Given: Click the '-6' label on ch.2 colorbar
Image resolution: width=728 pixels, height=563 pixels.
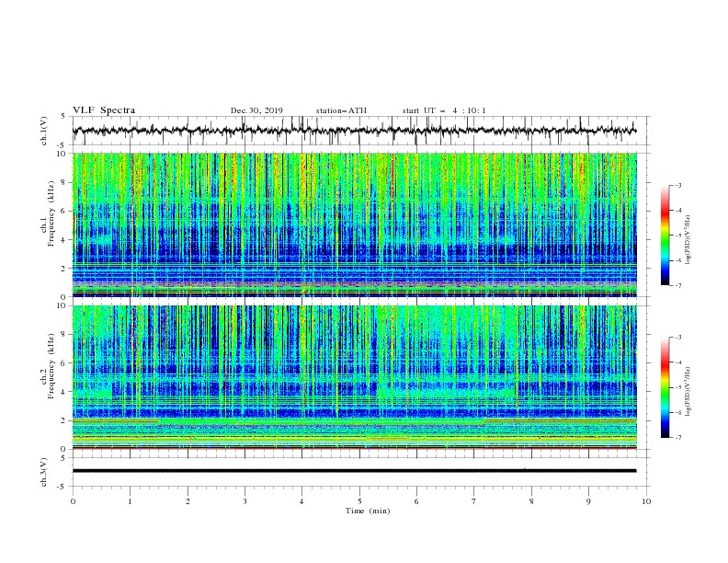Looking at the screenshot, I should (677, 412).
